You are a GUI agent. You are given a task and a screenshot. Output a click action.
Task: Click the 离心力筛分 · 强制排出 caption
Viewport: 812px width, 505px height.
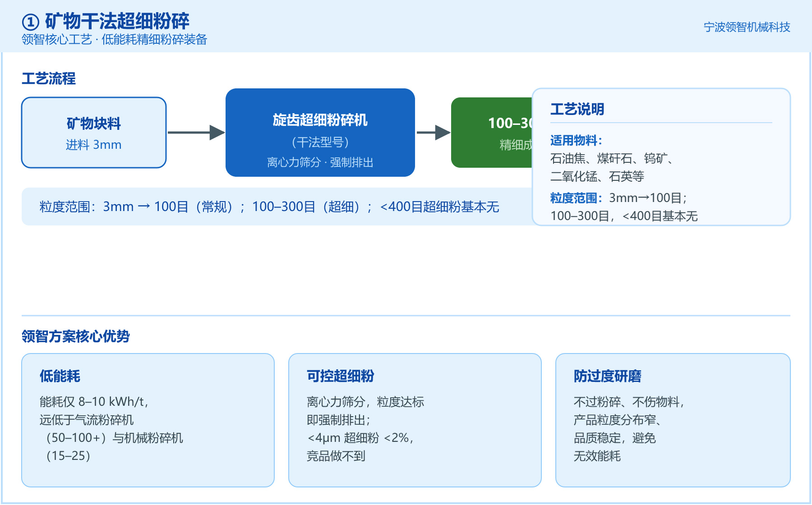pyautogui.click(x=320, y=162)
